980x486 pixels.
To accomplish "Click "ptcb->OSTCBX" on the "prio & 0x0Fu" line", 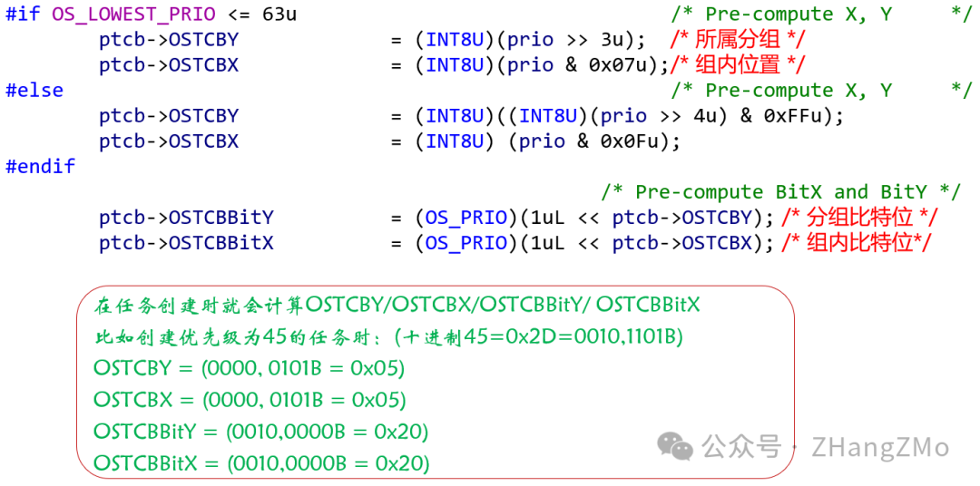I will 169,141.
